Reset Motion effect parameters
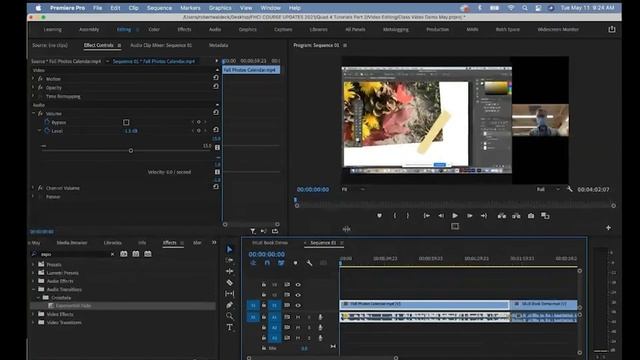Screen dimensions: 640x360 (216, 77)
